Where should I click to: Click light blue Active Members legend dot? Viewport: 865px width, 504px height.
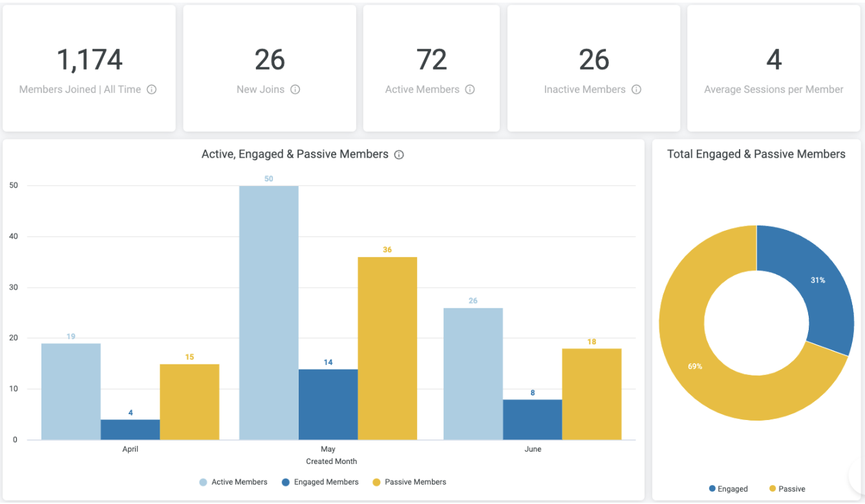(203, 482)
